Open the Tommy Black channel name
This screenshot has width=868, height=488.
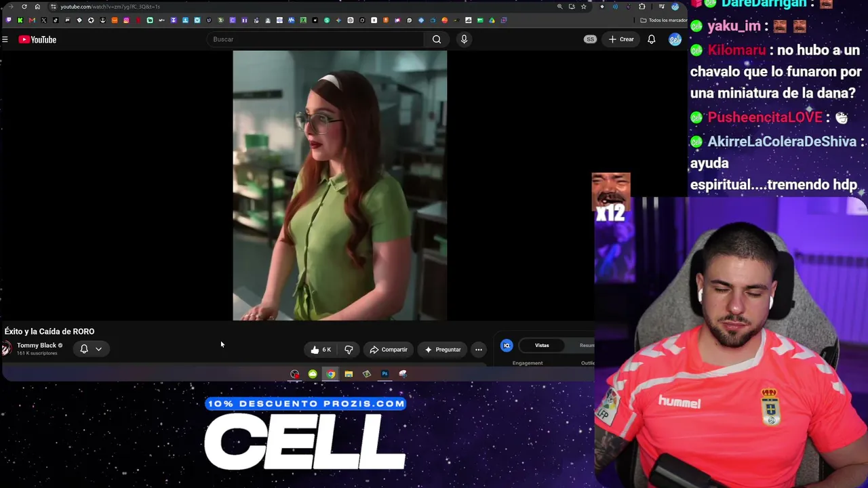[x=37, y=346]
